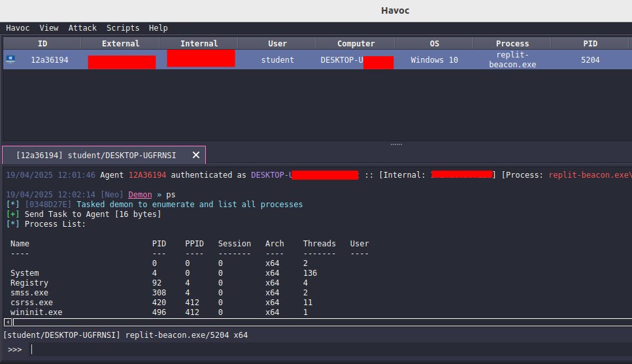Click timestamp 19/04/2025 12:02:14 in console
Image resolution: width=632 pixels, height=364 pixels.
click(x=50, y=194)
